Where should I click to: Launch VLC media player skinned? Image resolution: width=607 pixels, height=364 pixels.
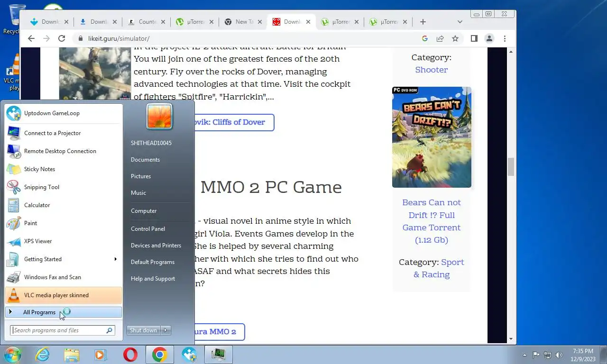(64, 295)
